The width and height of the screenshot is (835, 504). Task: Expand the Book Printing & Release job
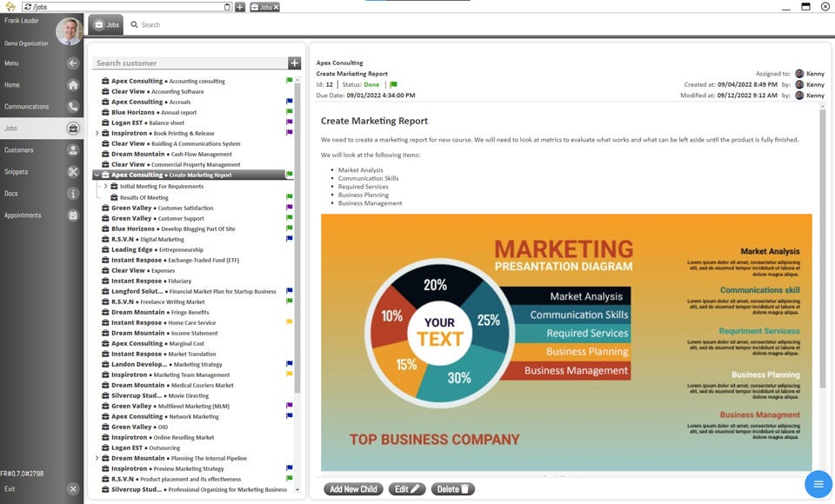coord(98,133)
